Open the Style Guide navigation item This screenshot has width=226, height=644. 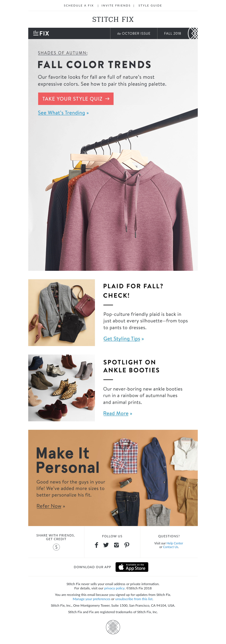click(150, 6)
